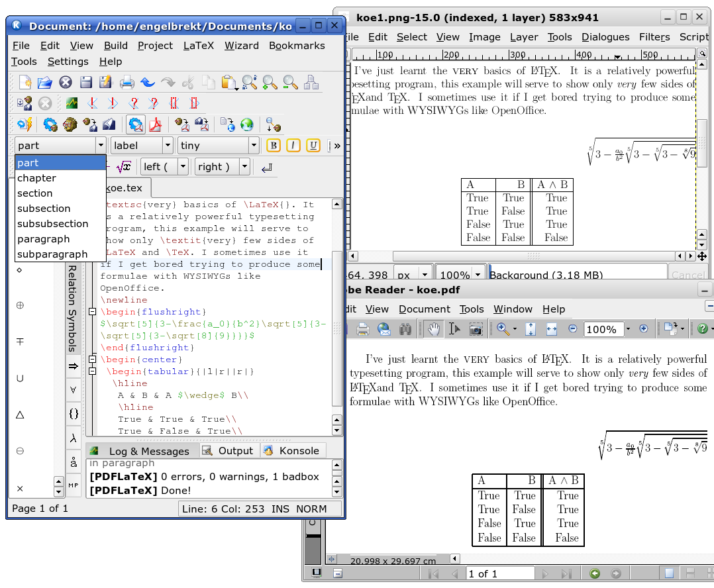This screenshot has height=588, width=714.
Task: Undo the last edit in Kile
Action: coord(148,82)
